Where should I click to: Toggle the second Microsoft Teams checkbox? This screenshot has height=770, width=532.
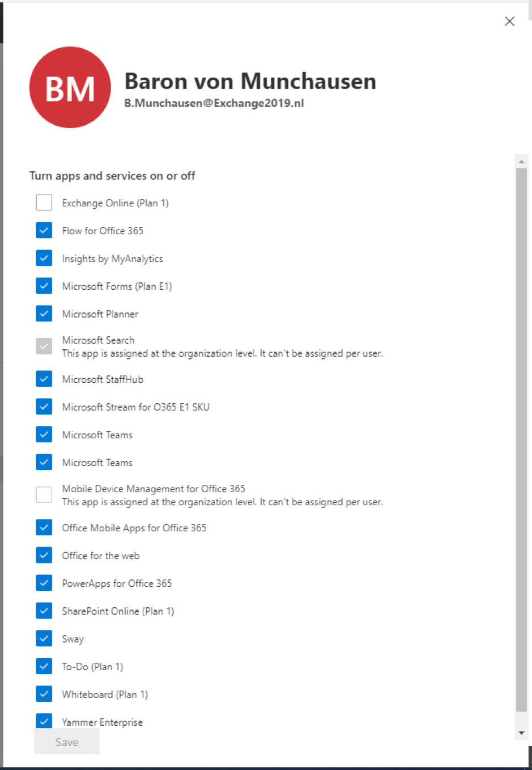(44, 462)
